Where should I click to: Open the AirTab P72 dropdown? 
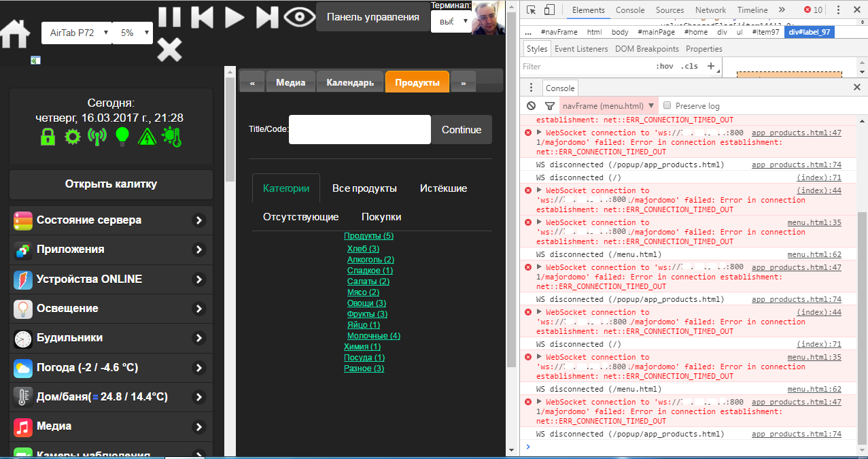[77, 33]
